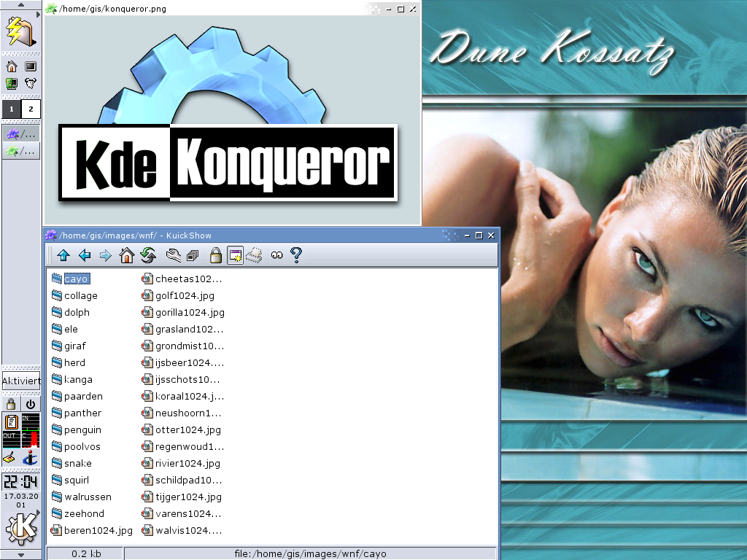Screen dimensions: 747x560
Task: Select the file starting with cheetas102
Action: coord(182,279)
